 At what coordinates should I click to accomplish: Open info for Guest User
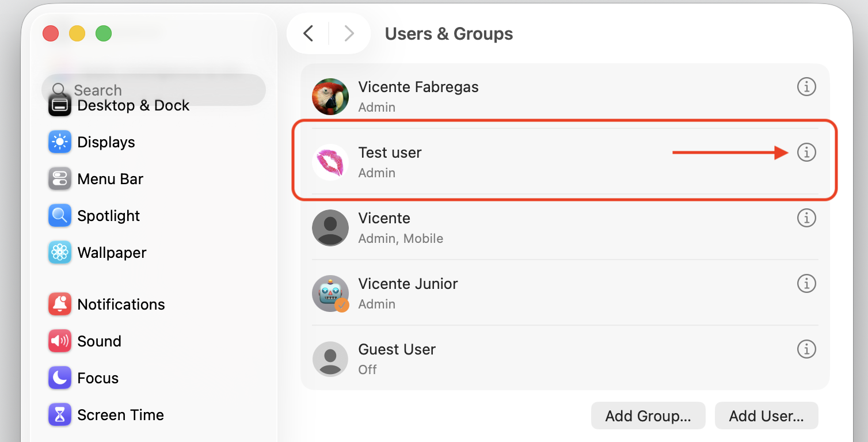[806, 349]
